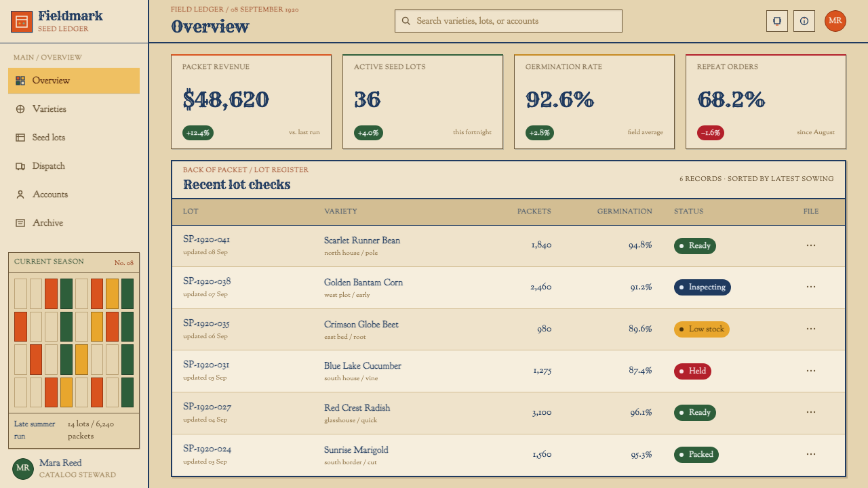Click the Packet Revenue card

click(x=252, y=102)
